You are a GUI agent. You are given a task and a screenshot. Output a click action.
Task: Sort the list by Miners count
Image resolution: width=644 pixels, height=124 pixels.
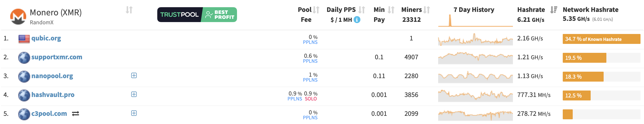[x=427, y=10]
